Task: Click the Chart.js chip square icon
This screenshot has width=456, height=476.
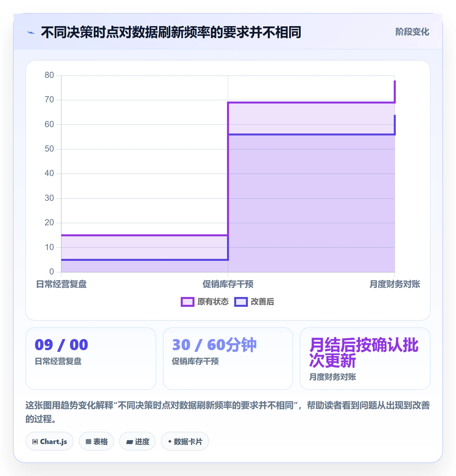Action: click(x=35, y=442)
